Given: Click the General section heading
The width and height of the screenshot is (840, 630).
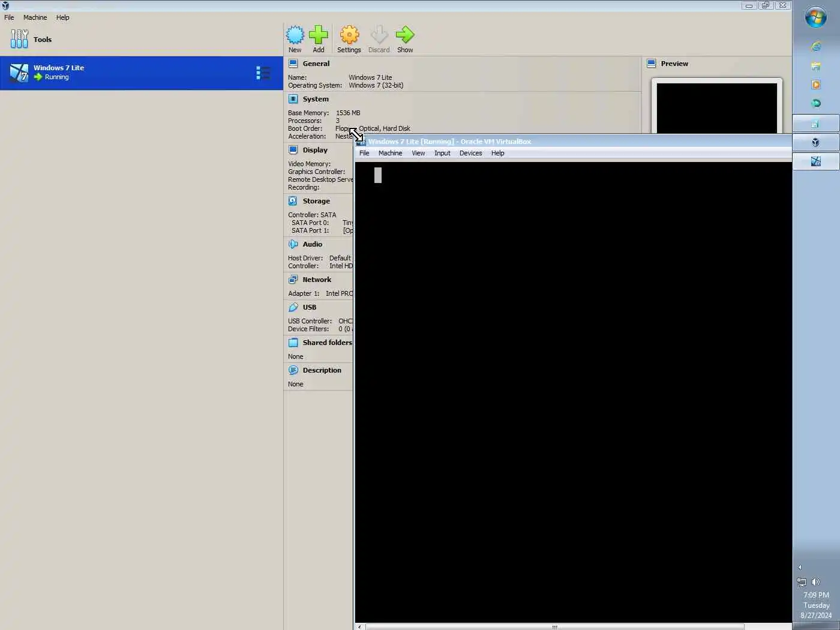Looking at the screenshot, I should [x=316, y=63].
